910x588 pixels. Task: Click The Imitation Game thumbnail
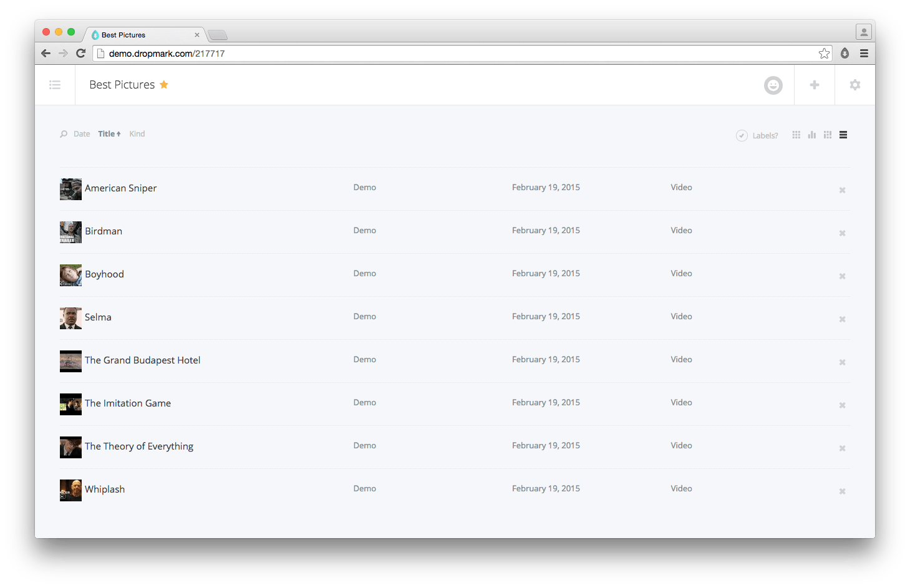(x=70, y=404)
